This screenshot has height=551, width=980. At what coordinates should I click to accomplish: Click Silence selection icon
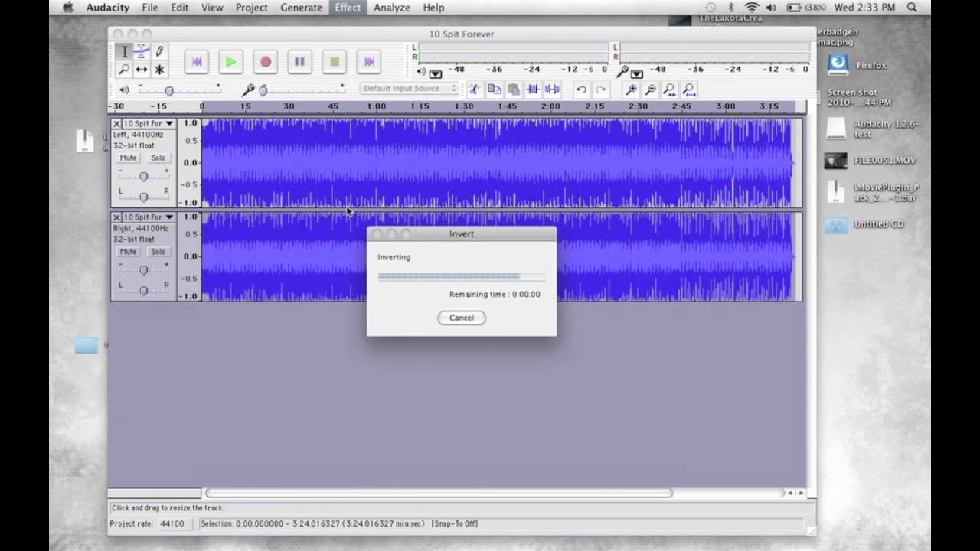tap(552, 90)
